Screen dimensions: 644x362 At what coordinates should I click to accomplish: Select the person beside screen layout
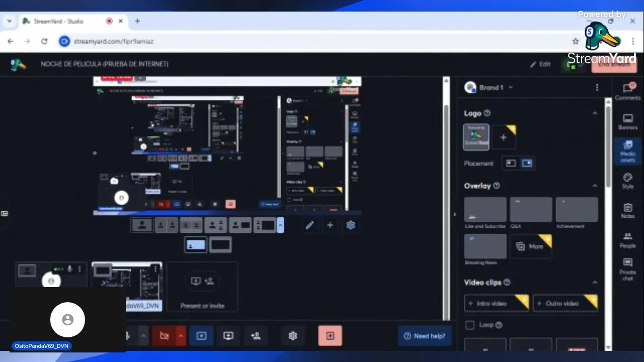point(240,225)
